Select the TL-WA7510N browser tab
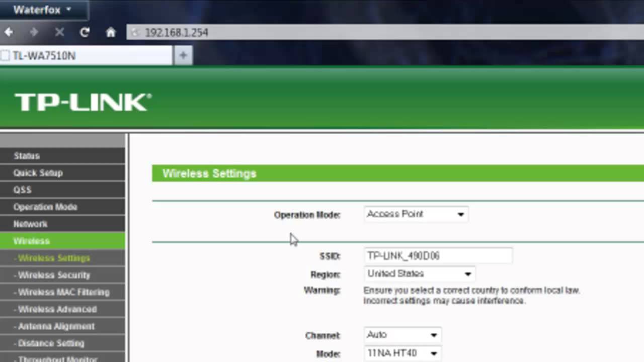 click(86, 55)
